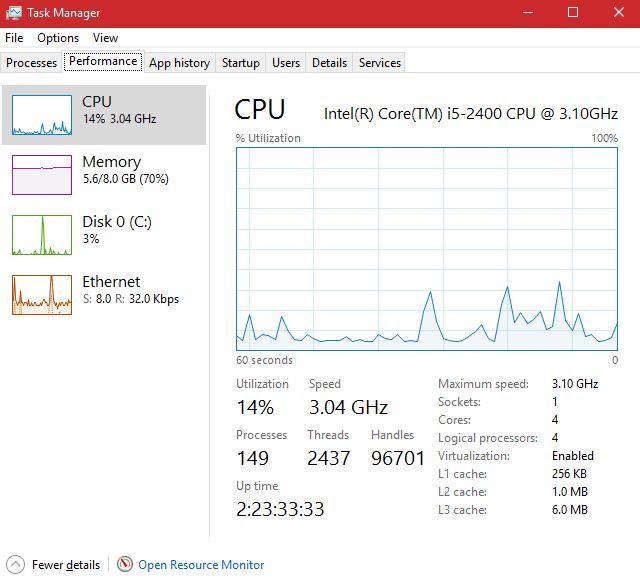
Task: Collapse view with Fewer details arrow
Action: coord(16,565)
